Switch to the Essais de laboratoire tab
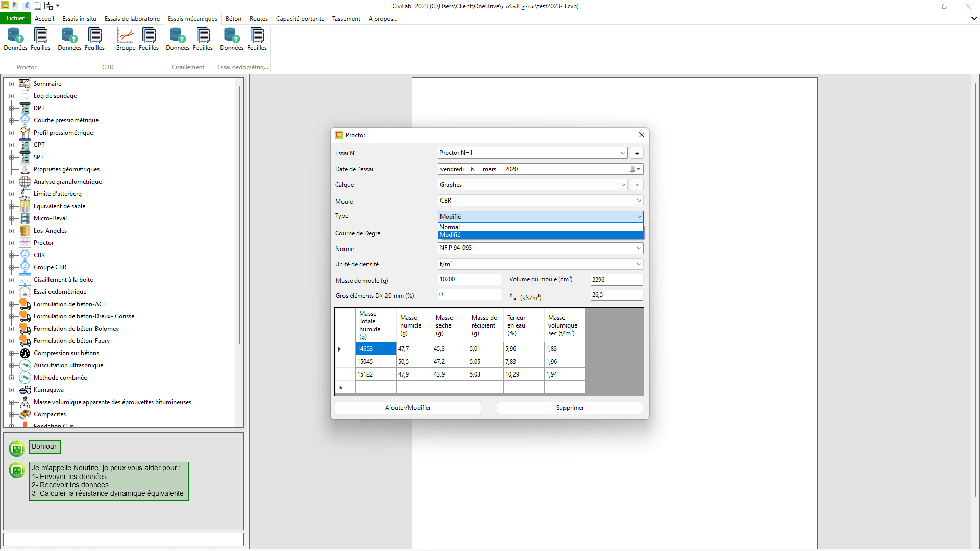This screenshot has height=551, width=980. click(132, 19)
